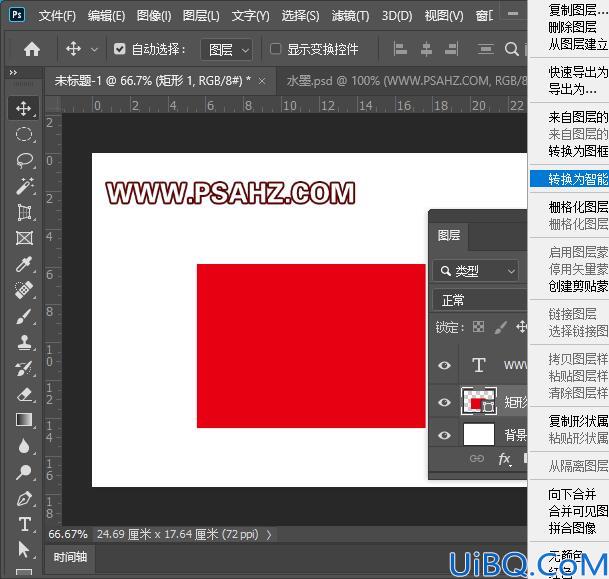Switch to 水墨.psd document tab

[402, 81]
